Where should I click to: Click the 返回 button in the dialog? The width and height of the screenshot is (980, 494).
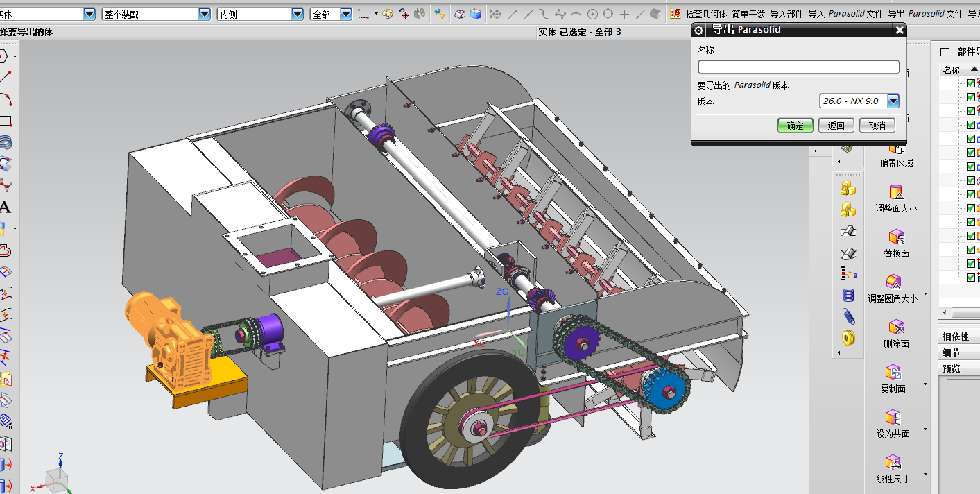pyautogui.click(x=836, y=126)
